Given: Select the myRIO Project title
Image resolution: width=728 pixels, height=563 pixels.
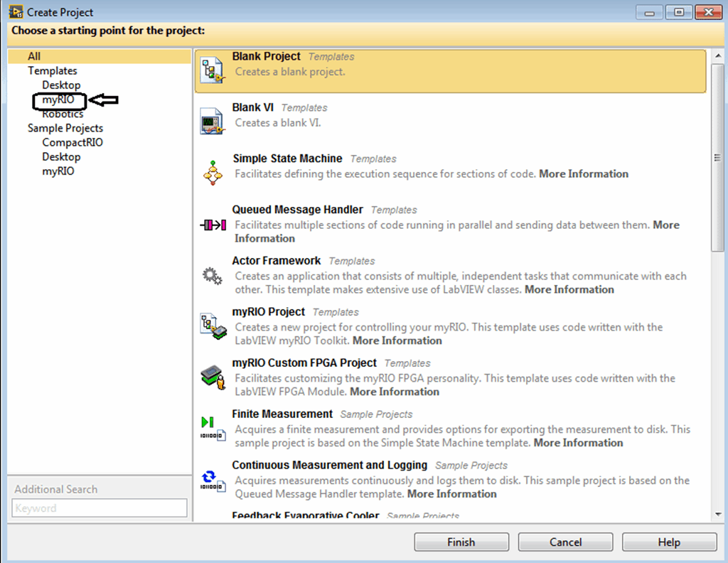Looking at the screenshot, I should 269,311.
